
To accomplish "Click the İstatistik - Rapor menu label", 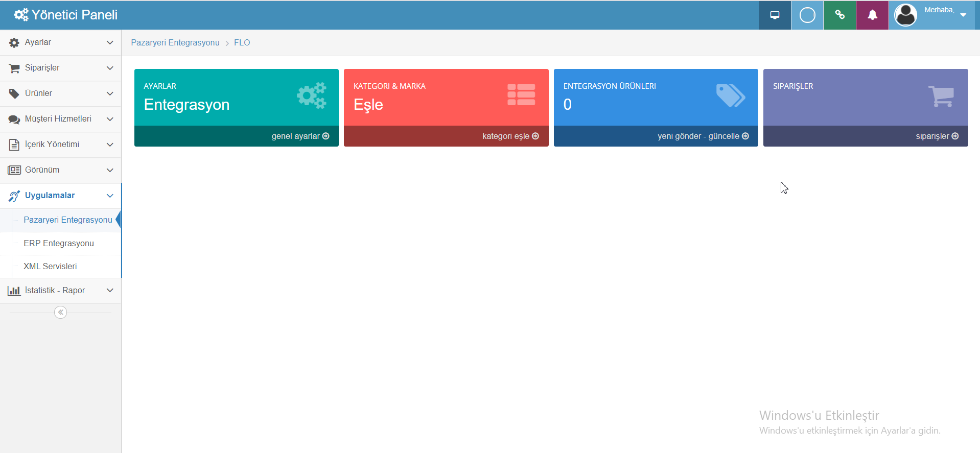I will 55,290.
